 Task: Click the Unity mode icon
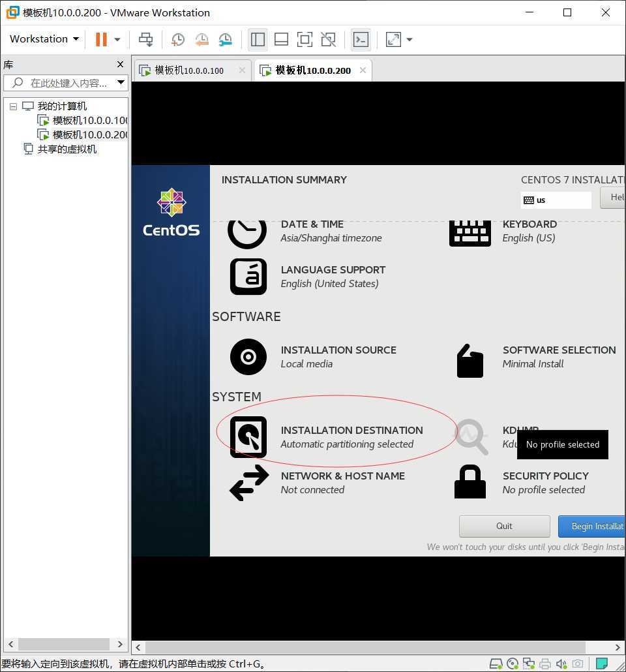(328, 39)
